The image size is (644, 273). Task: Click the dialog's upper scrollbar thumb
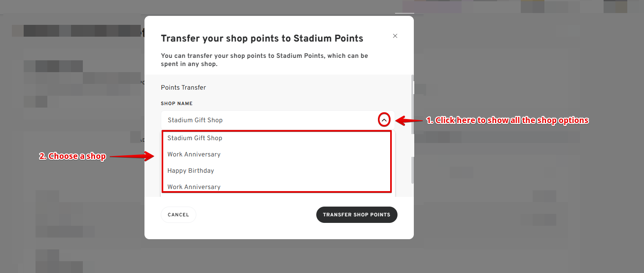point(413,105)
